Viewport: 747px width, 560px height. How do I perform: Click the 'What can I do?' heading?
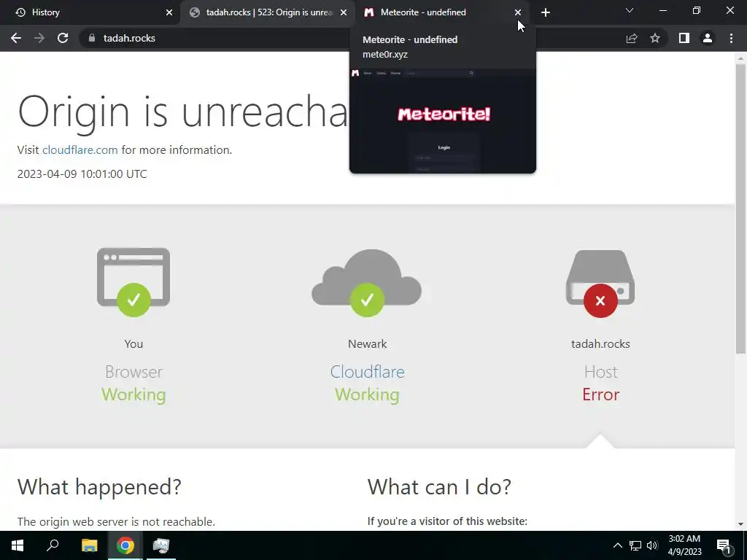coord(439,487)
